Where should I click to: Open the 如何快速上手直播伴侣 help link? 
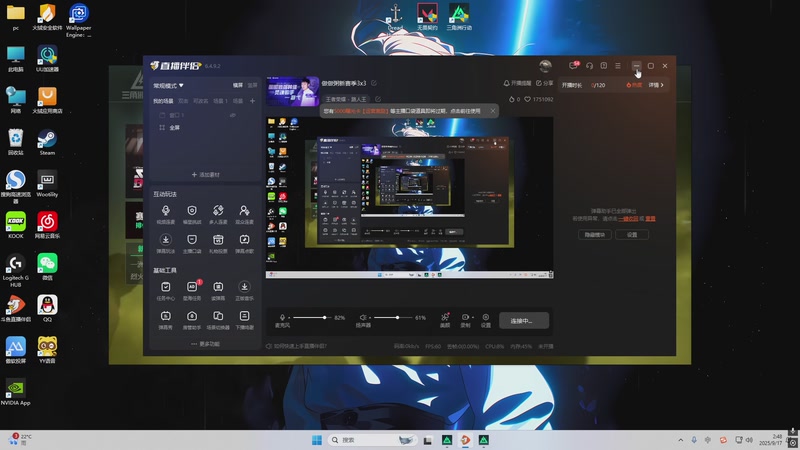pos(296,346)
